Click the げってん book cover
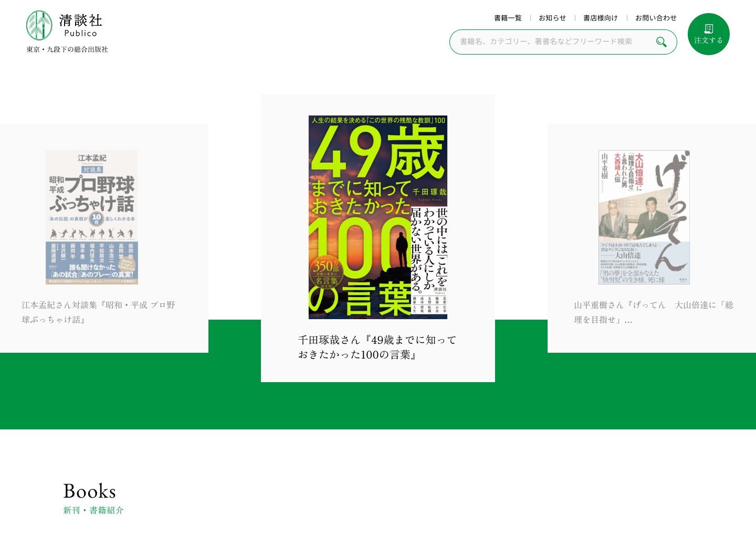 coord(644,217)
